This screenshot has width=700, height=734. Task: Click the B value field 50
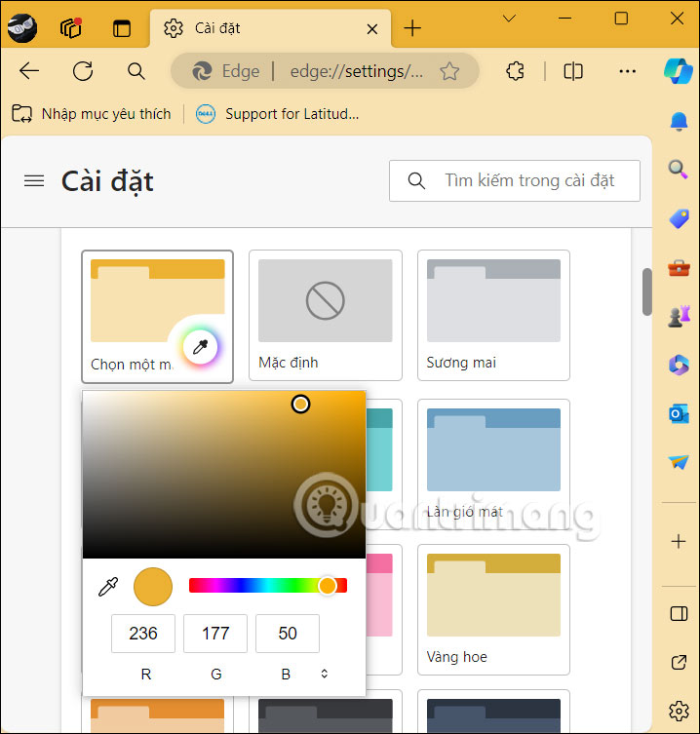click(288, 634)
